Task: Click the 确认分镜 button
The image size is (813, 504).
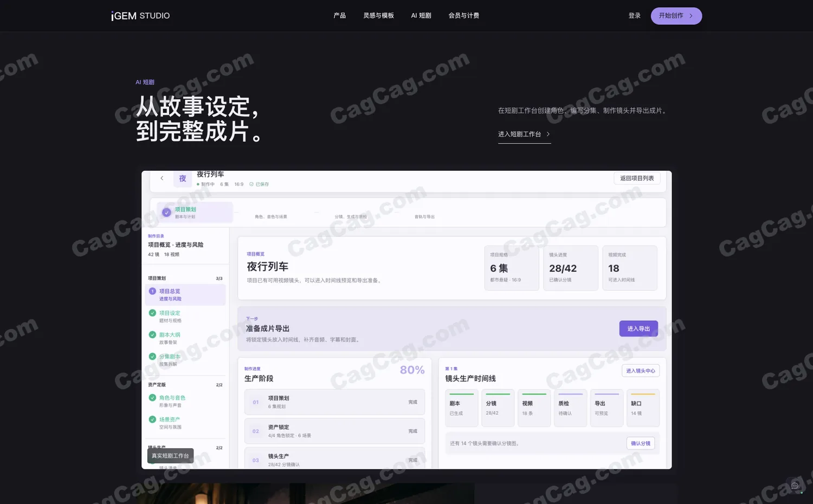Action: (x=641, y=443)
